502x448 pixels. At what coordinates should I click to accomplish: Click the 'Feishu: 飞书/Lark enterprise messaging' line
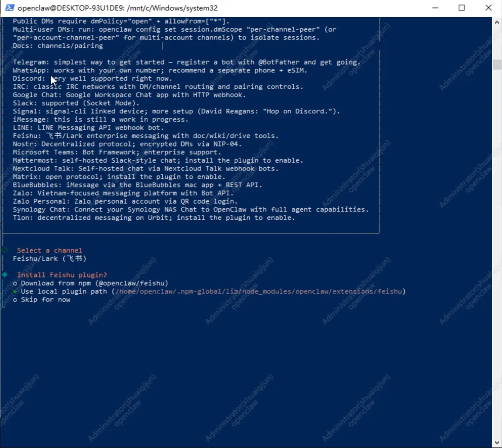pos(145,136)
